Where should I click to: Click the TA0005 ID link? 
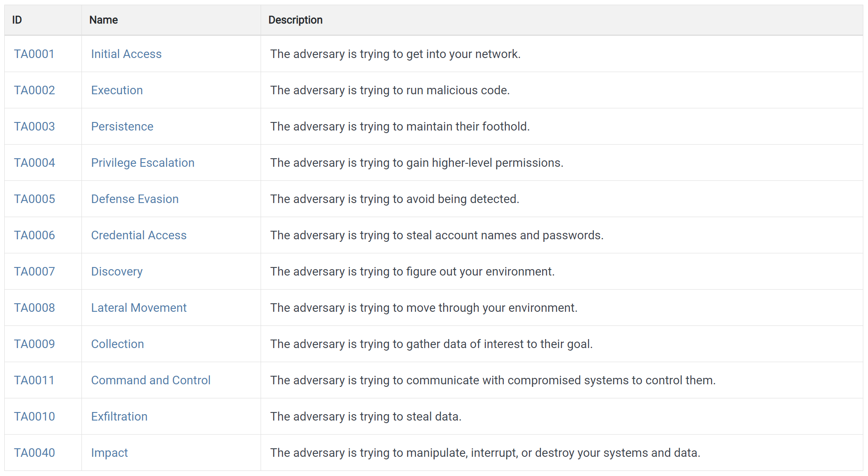click(x=35, y=199)
